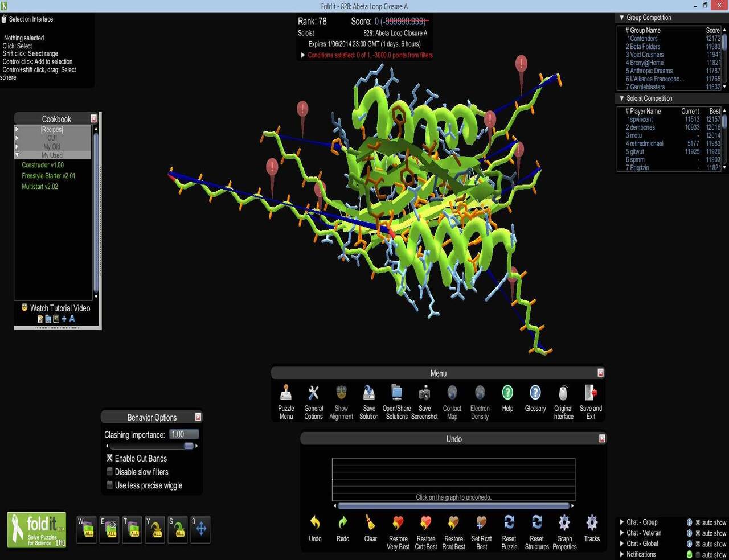Toggle auto show for Chat - Veteran
This screenshot has height=560, width=729.
point(698,533)
